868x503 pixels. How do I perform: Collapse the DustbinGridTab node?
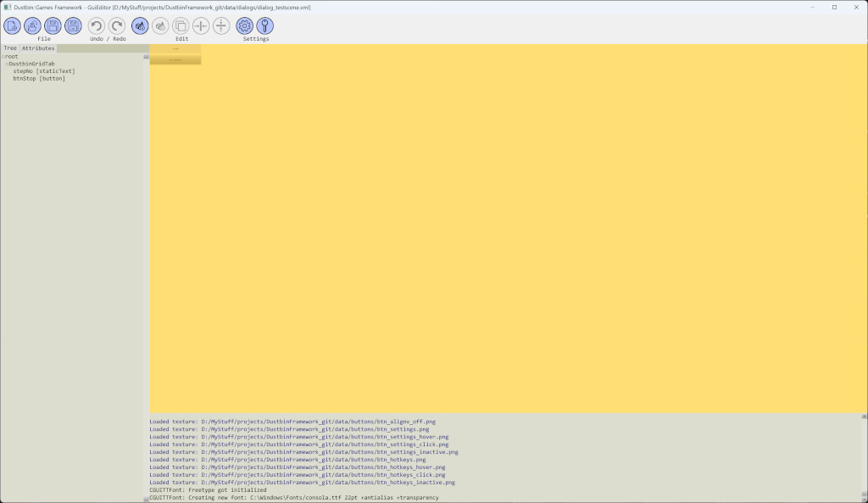coord(7,64)
